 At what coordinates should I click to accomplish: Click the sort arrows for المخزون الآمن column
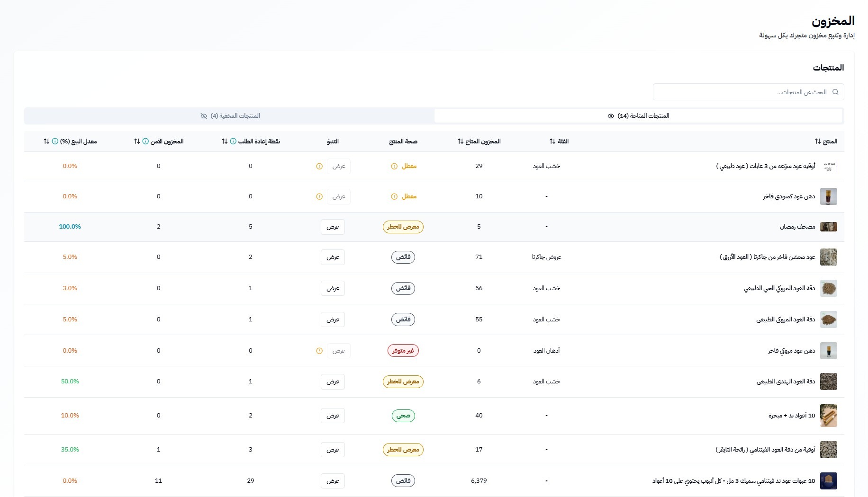[137, 142]
